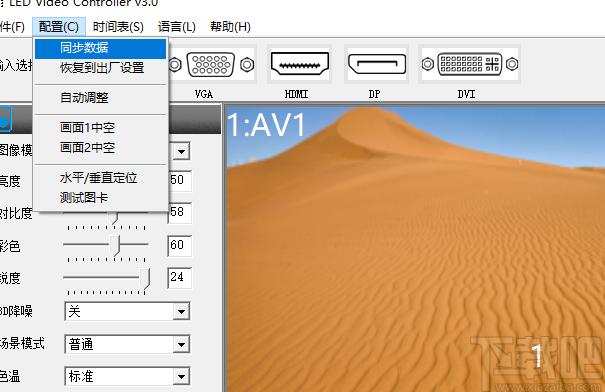The width and height of the screenshot is (605, 392).
Task: Open the 帮助(H) menu
Action: 230,27
